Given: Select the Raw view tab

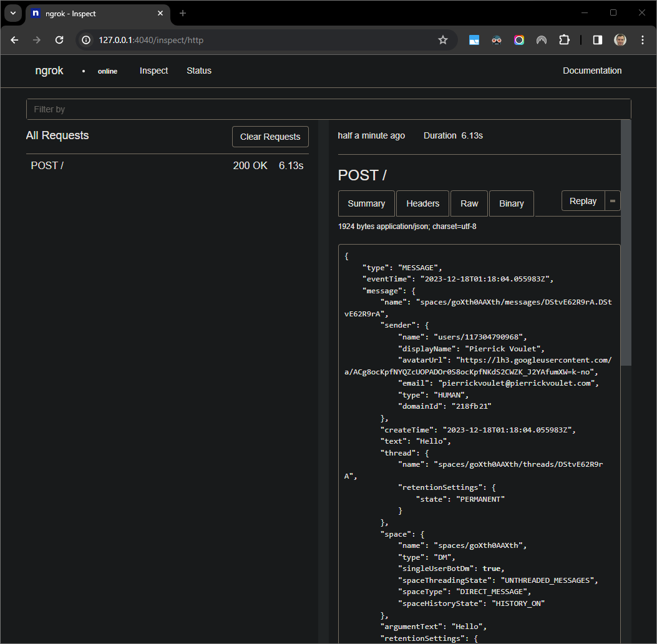Looking at the screenshot, I should [x=469, y=203].
